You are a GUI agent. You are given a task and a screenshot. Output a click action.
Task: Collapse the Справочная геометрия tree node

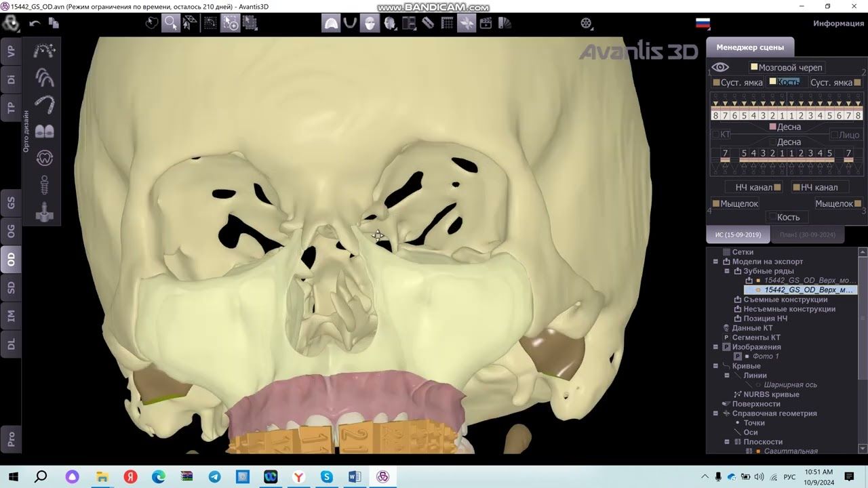pos(715,413)
